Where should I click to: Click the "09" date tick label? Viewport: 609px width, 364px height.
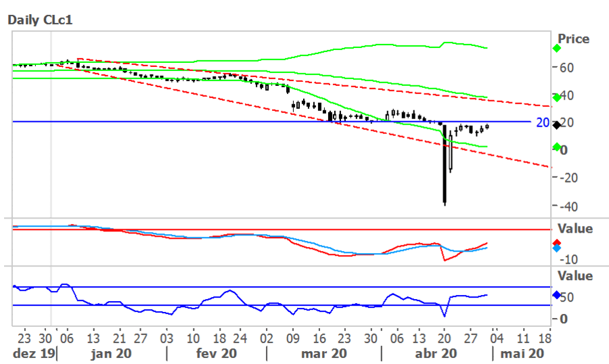click(x=293, y=338)
